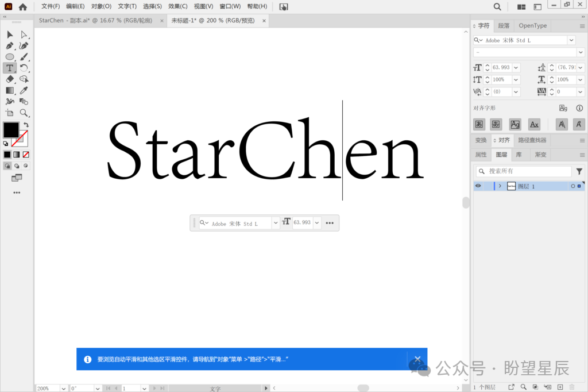Select the Shape Builder tool
The image size is (588, 392).
pos(24,79)
